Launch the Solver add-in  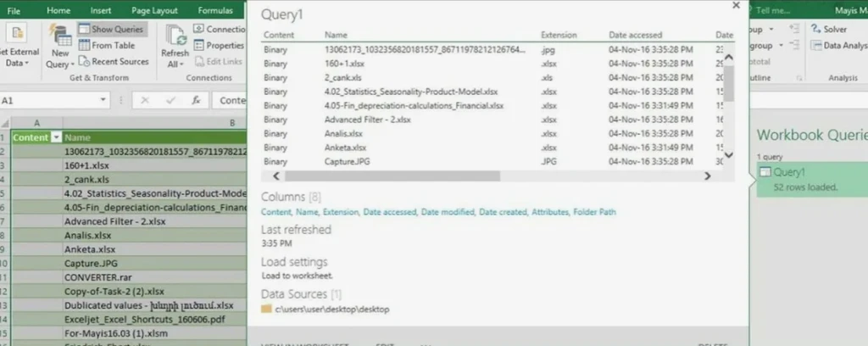(x=829, y=30)
